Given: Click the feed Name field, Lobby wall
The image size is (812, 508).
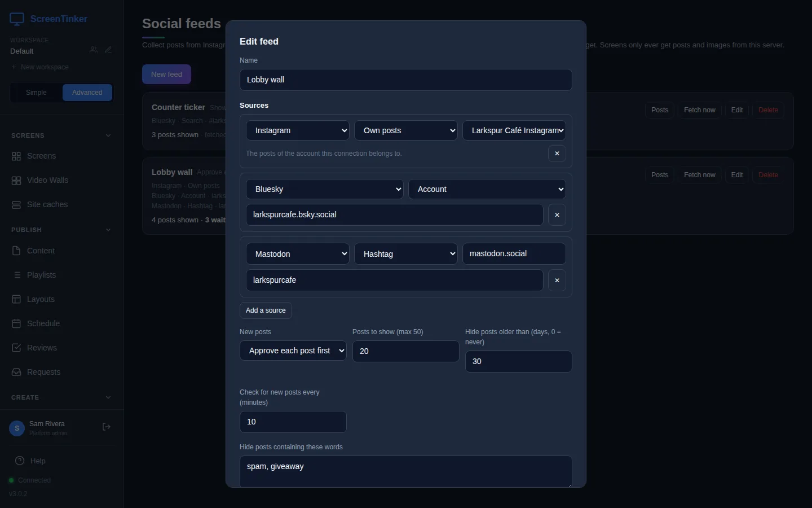Looking at the screenshot, I should [x=406, y=80].
